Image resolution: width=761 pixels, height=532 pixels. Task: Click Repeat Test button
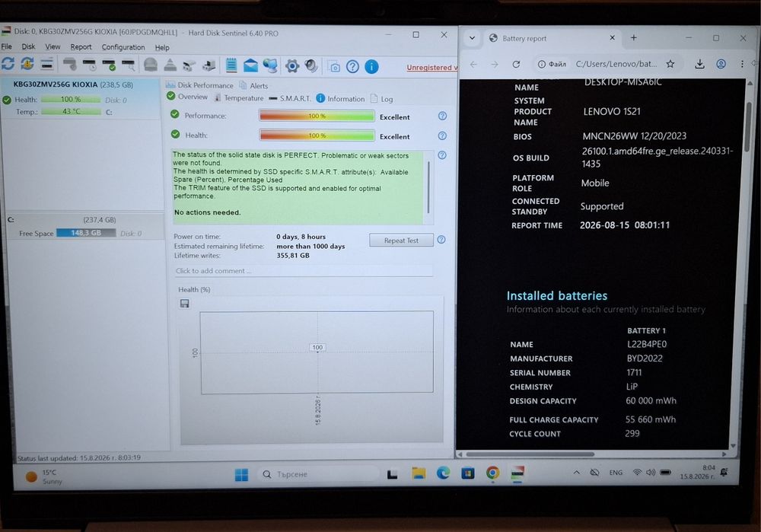coord(401,241)
